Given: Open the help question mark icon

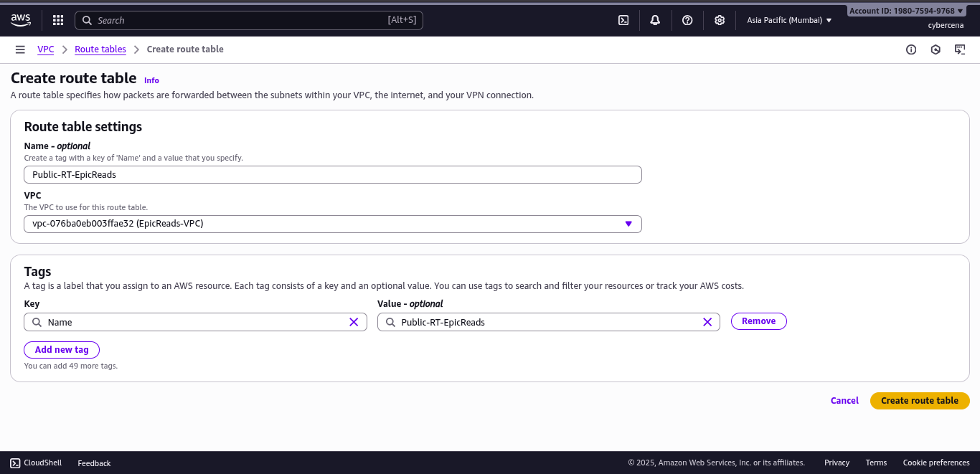Looking at the screenshot, I should pyautogui.click(x=687, y=20).
